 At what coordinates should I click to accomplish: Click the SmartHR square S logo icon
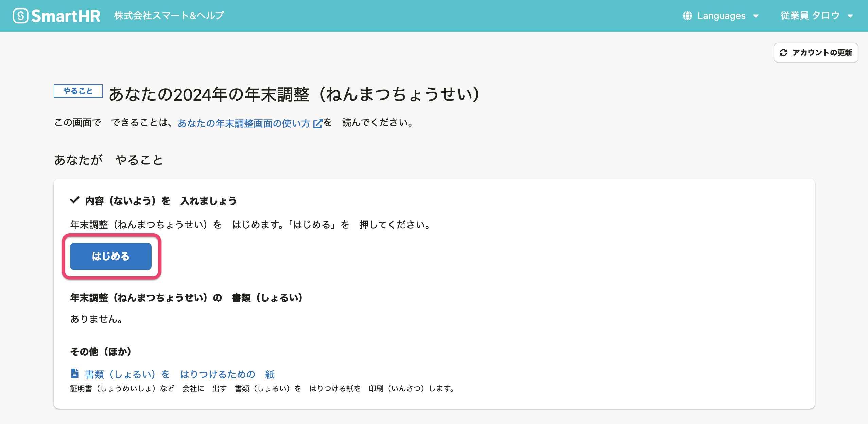pyautogui.click(x=20, y=16)
